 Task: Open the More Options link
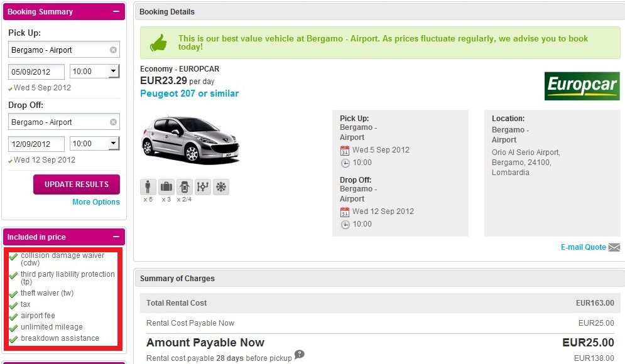pos(96,202)
